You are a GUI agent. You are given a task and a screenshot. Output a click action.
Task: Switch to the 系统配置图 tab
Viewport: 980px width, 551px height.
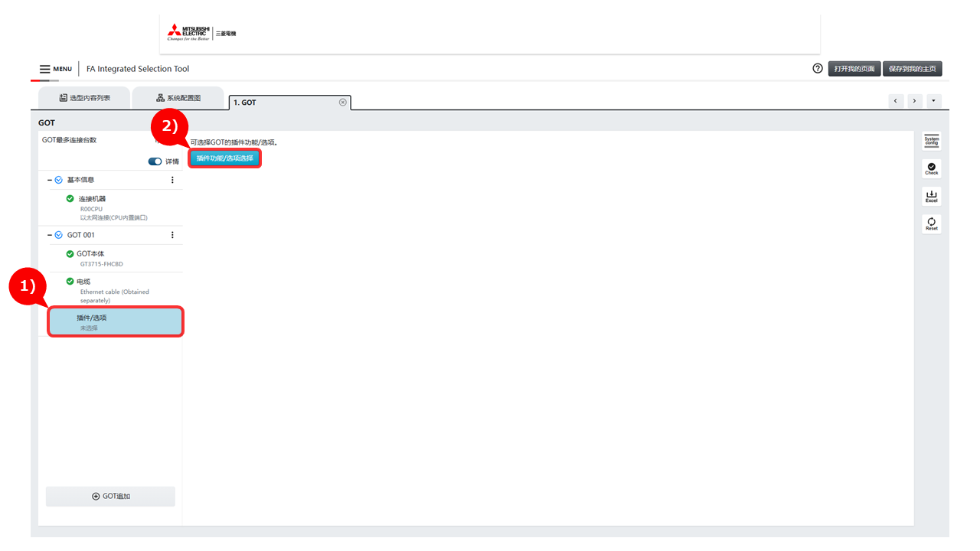coord(178,98)
